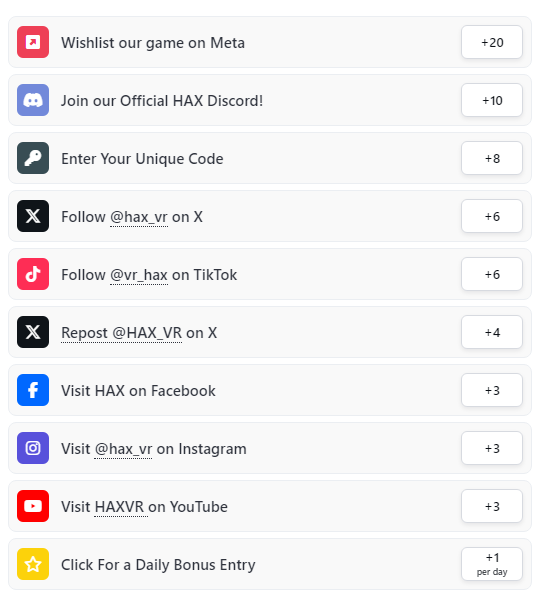Click the X logo beside Follow @hax_vr
Image resolution: width=540 pixels, height=596 pixels.
click(33, 216)
